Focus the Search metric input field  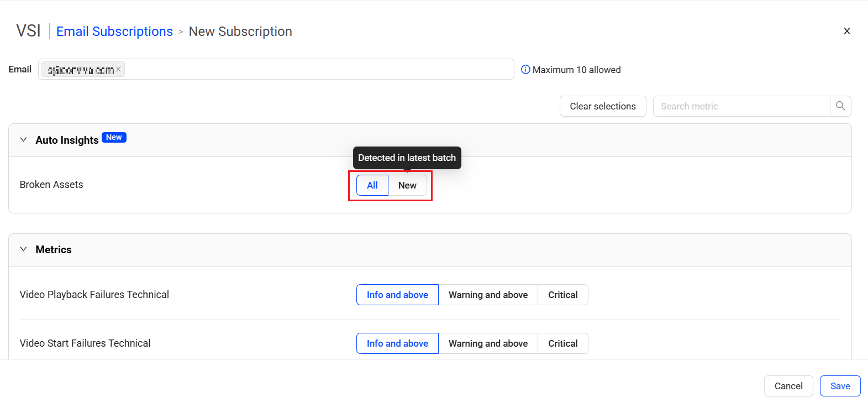tap(741, 106)
